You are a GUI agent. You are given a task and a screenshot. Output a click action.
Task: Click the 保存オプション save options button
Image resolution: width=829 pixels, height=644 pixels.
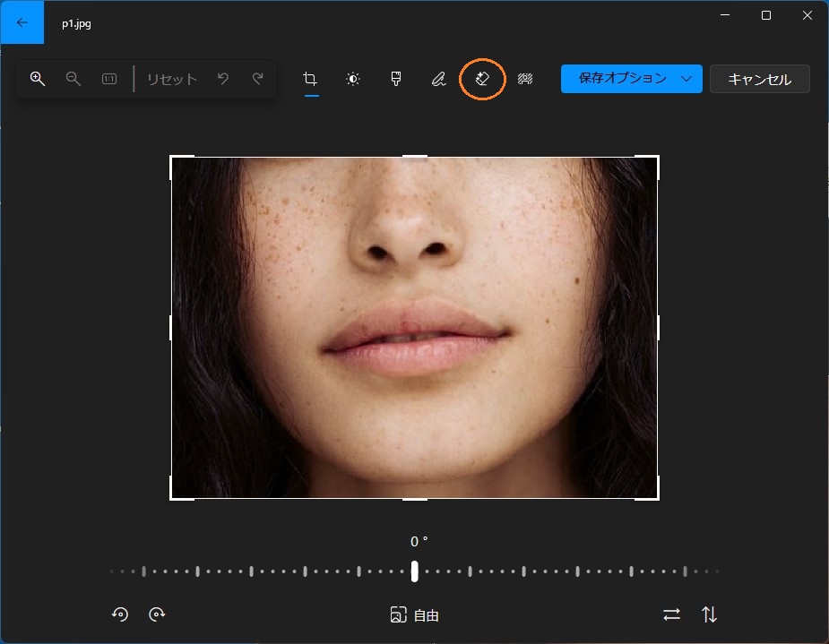click(623, 79)
